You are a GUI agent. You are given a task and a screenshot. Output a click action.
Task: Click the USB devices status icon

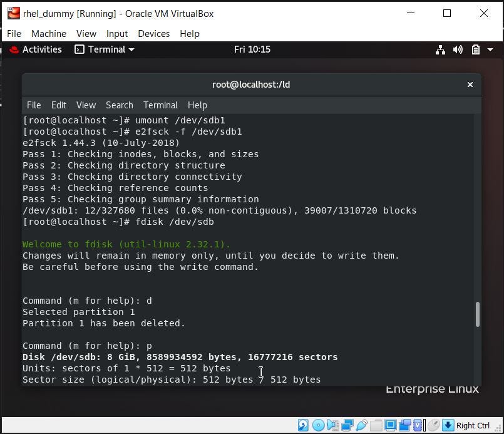point(362,425)
